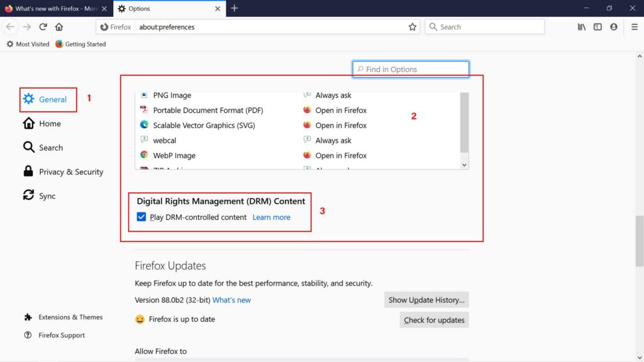Image resolution: width=644 pixels, height=362 pixels.
Task: Go back one page with back arrow
Action: tap(10, 26)
